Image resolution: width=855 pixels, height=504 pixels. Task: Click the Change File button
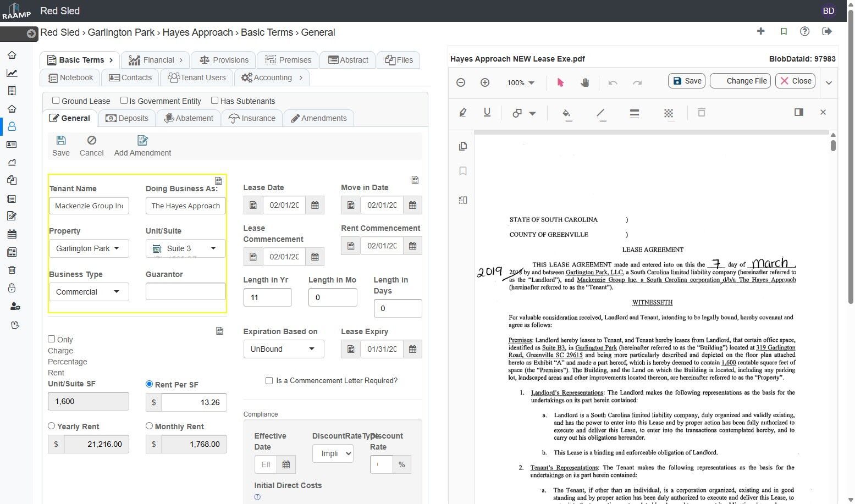(740, 81)
